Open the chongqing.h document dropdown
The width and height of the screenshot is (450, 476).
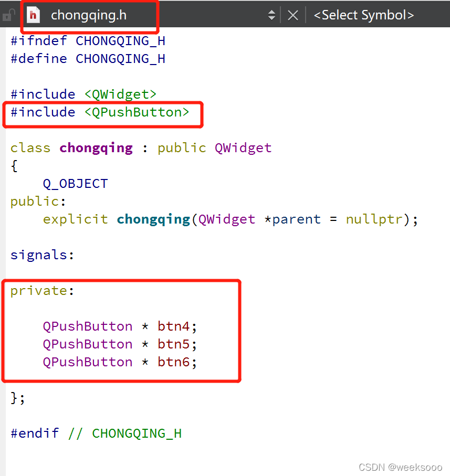coord(89,15)
